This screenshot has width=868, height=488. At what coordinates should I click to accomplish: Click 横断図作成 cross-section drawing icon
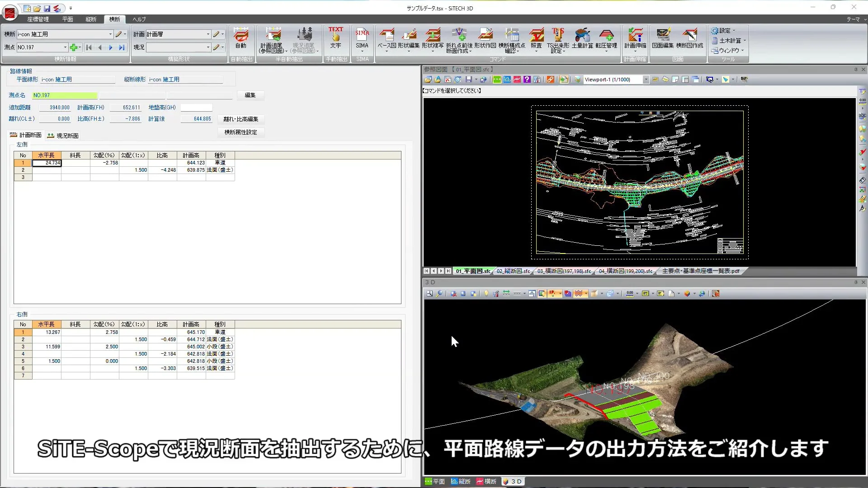click(x=689, y=38)
